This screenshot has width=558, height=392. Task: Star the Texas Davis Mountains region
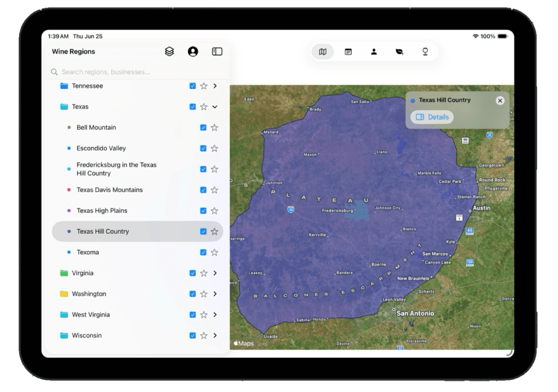[214, 190]
